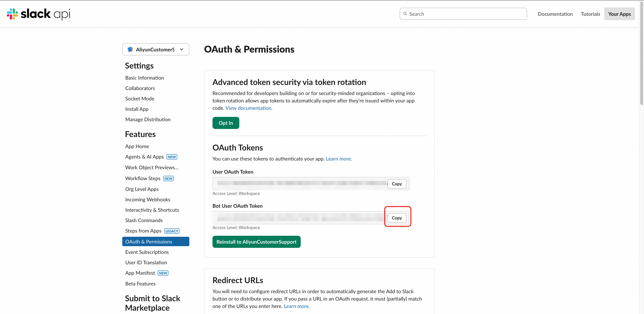644x314 pixels.
Task: Go to User ID Translation
Action: point(146,262)
